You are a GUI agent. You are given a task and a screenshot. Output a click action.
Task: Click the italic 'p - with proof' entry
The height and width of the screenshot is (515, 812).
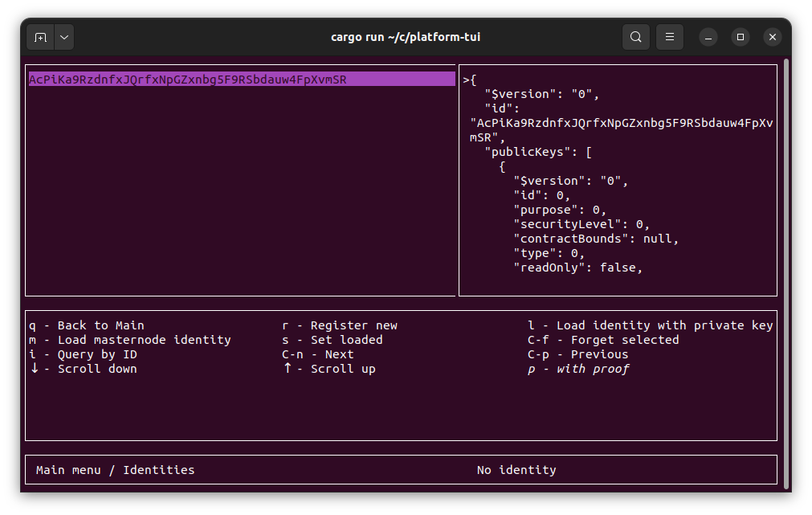point(578,369)
